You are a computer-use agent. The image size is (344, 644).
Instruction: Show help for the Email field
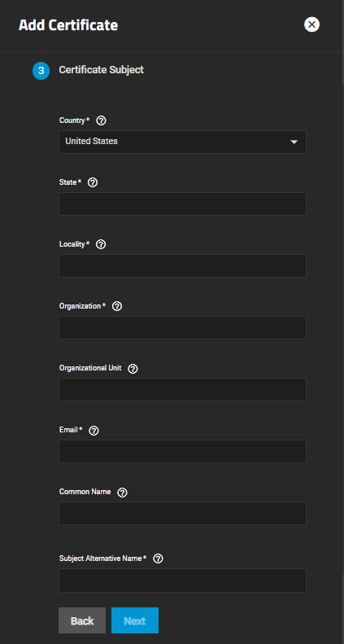coord(94,431)
